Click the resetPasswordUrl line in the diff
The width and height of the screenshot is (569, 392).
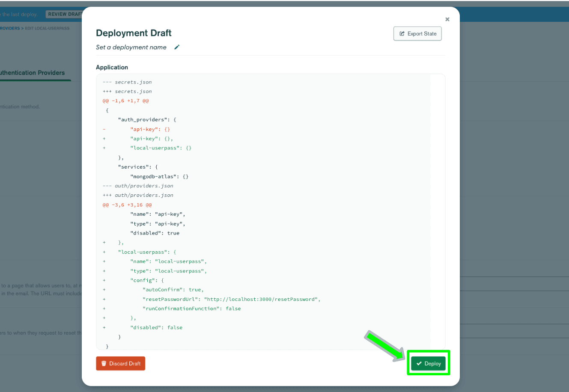click(231, 299)
